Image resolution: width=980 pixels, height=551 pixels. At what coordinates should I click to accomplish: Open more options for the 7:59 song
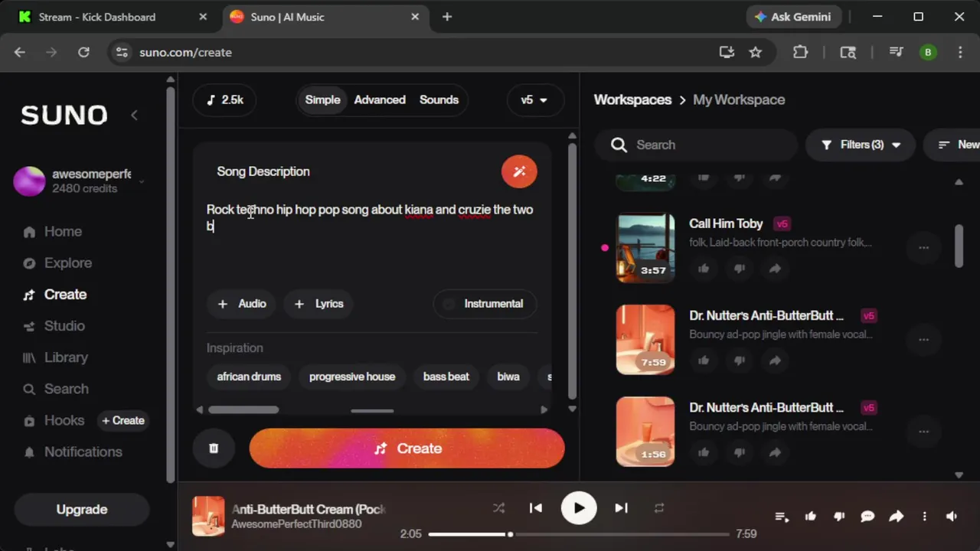(923, 340)
